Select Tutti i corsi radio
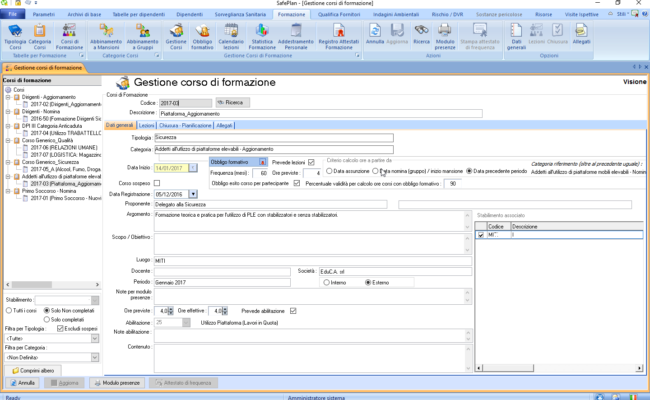Viewport: 650px width, 400px height. tap(9, 310)
